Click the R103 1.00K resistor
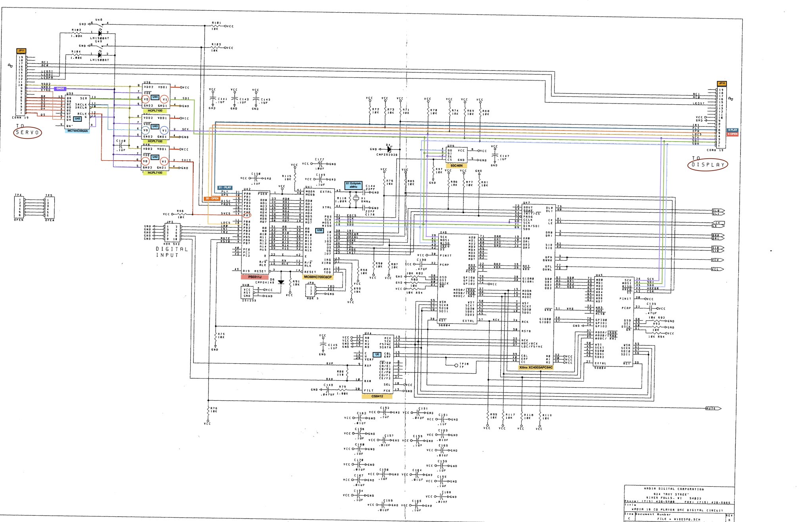 [x=76, y=33]
